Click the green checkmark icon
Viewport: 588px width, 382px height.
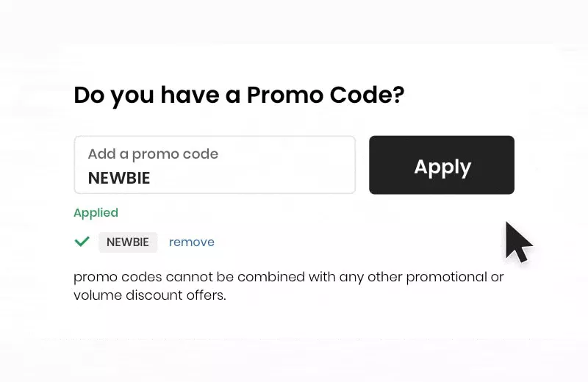(82, 242)
